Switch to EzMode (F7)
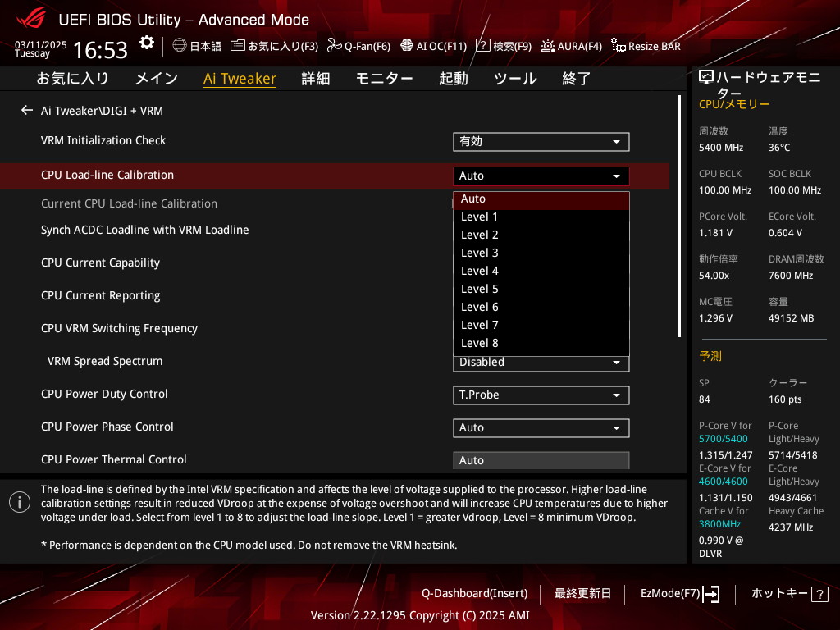Image resolution: width=840 pixels, height=630 pixels. (x=680, y=593)
